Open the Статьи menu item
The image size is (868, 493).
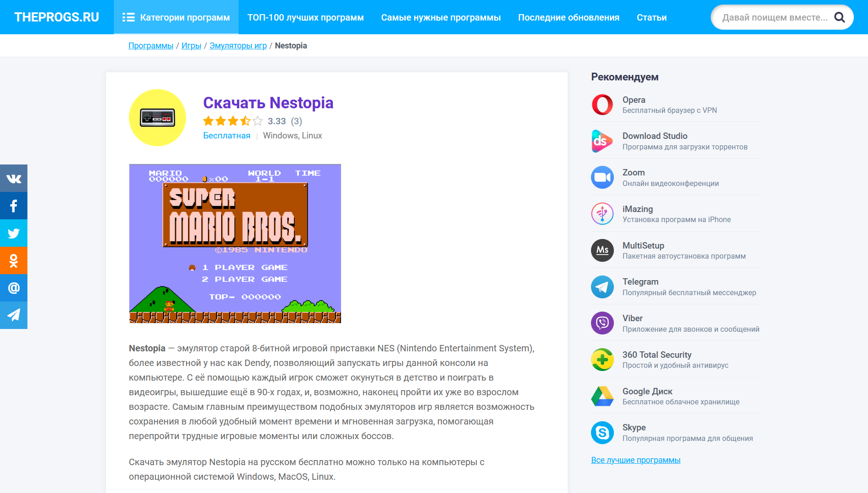(x=651, y=17)
